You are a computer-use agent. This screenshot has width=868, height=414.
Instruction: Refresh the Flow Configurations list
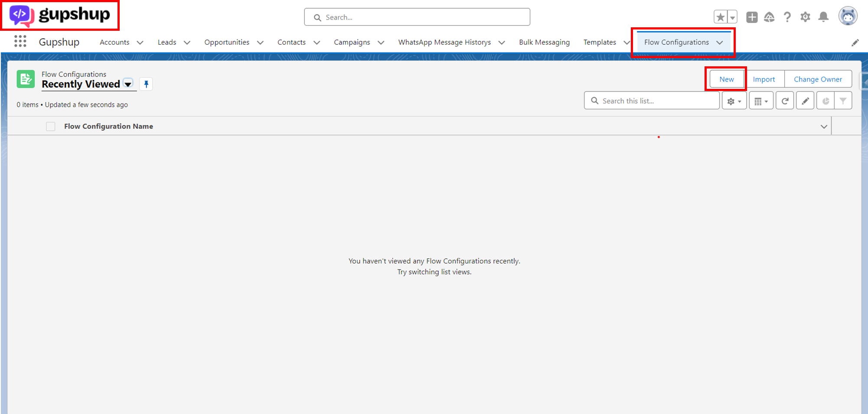(785, 101)
